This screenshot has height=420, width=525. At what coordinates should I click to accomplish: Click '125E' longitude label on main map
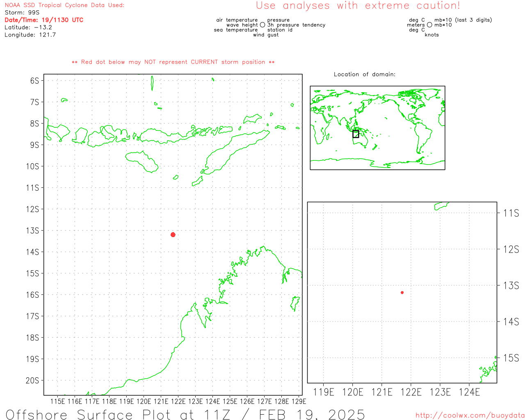pos(230,401)
